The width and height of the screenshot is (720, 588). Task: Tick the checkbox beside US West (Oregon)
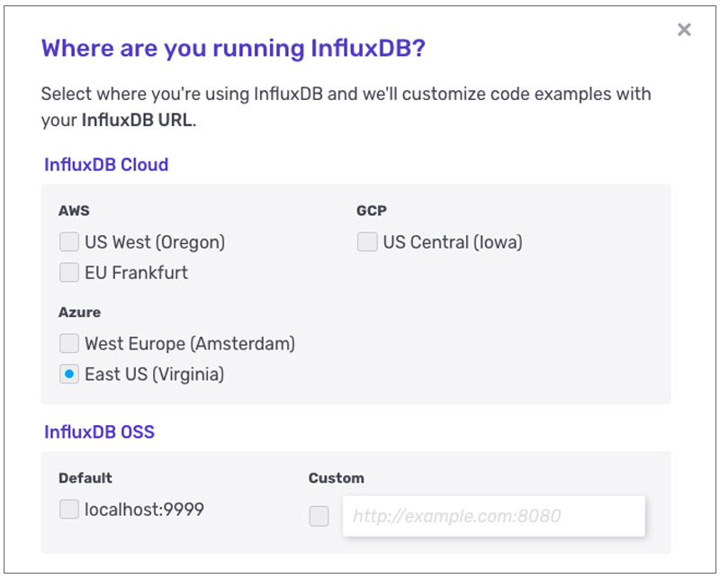[68, 242]
